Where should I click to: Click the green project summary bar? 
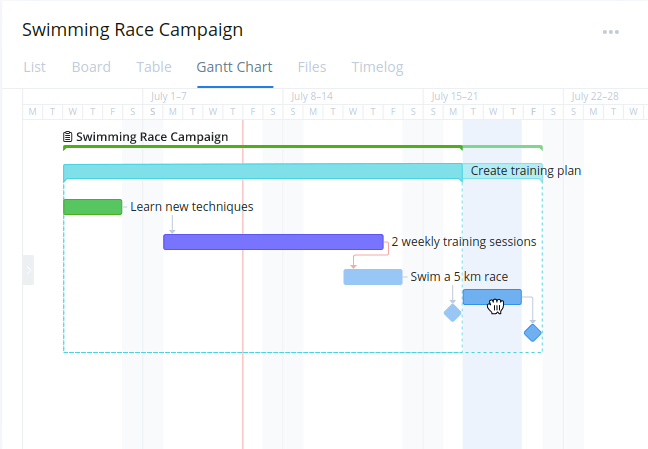(x=262, y=148)
